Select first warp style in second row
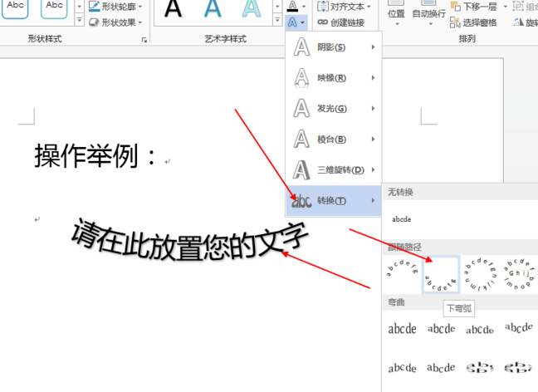 click(402, 368)
